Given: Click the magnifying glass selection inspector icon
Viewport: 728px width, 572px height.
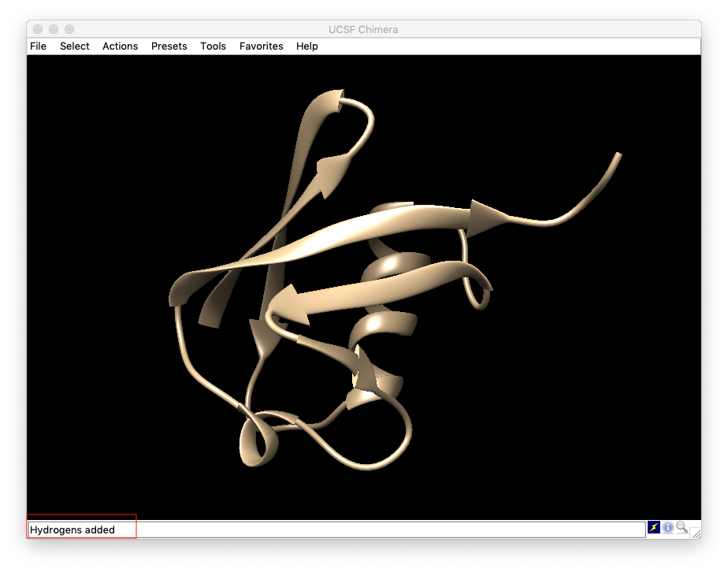Looking at the screenshot, I should tap(682, 528).
